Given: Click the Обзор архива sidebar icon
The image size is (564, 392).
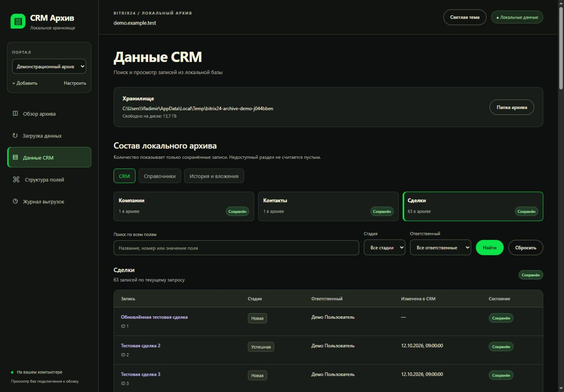Looking at the screenshot, I should [x=15, y=114].
